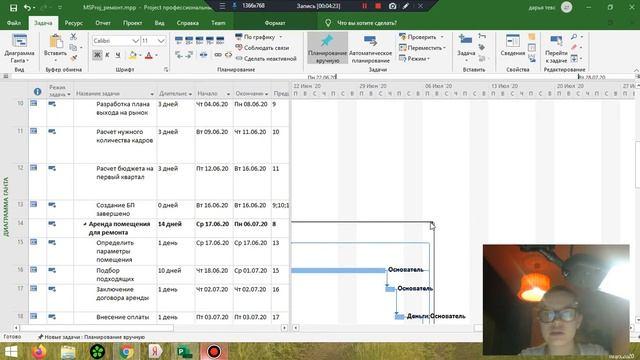Mark task 75% complete
Screen dimensions: 640x360
tap(209, 40)
